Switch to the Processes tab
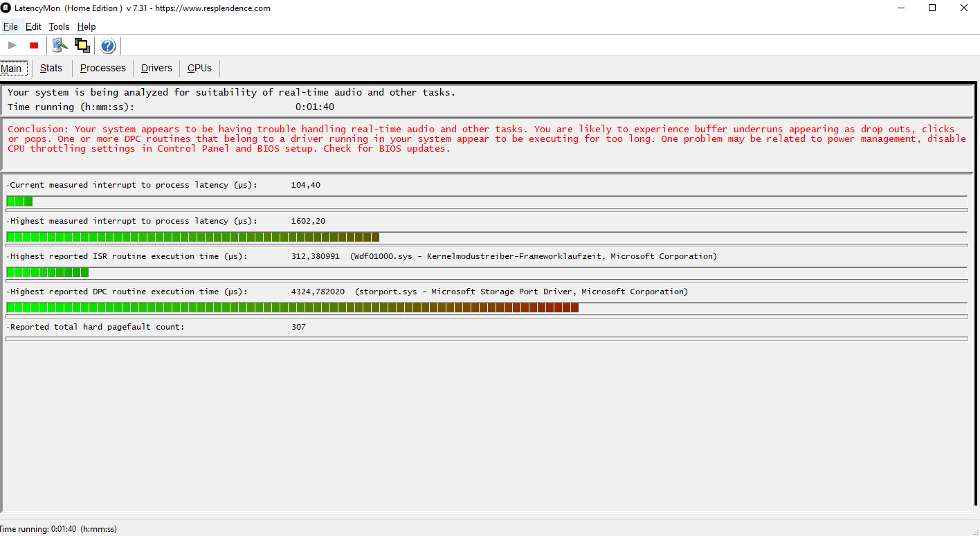 click(103, 68)
